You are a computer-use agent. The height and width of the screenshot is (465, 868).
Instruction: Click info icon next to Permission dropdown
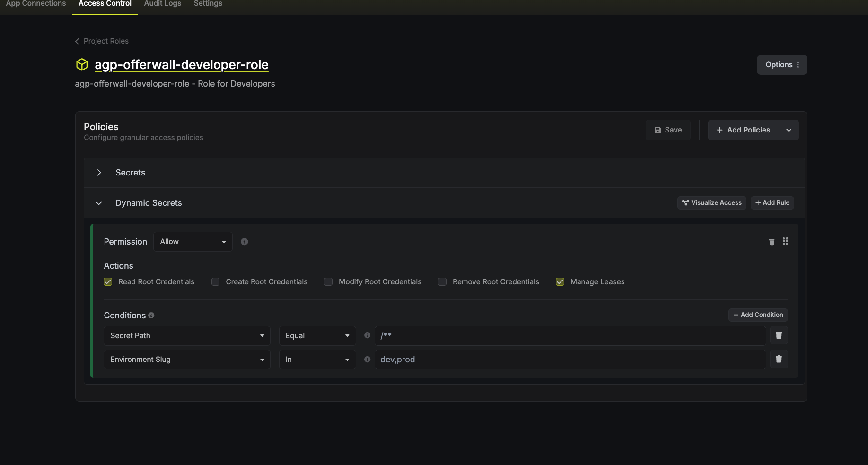tap(244, 242)
